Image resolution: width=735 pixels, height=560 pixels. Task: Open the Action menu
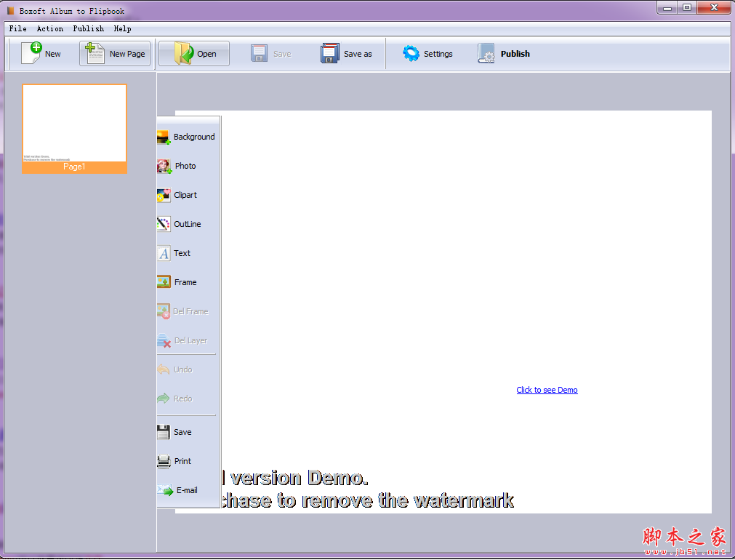(49, 28)
